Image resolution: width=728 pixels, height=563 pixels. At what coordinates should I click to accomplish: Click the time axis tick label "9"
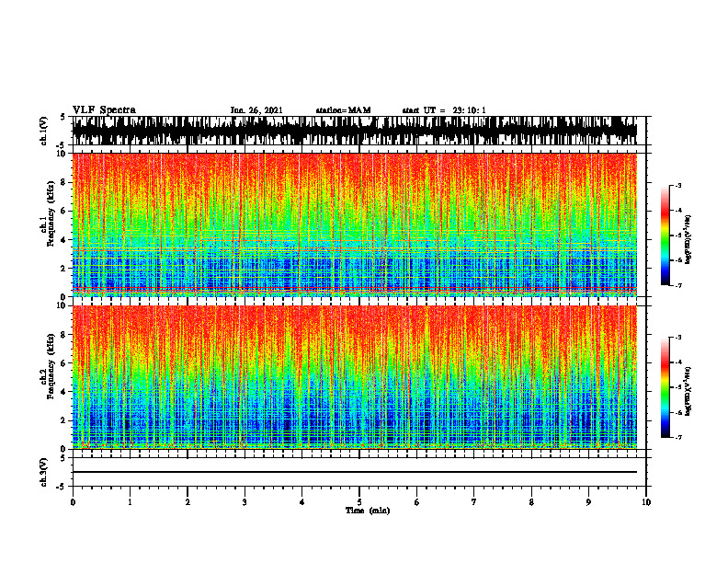click(x=588, y=502)
